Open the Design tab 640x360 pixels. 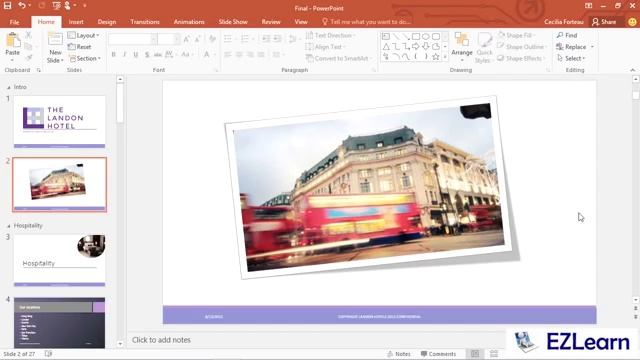tap(107, 22)
